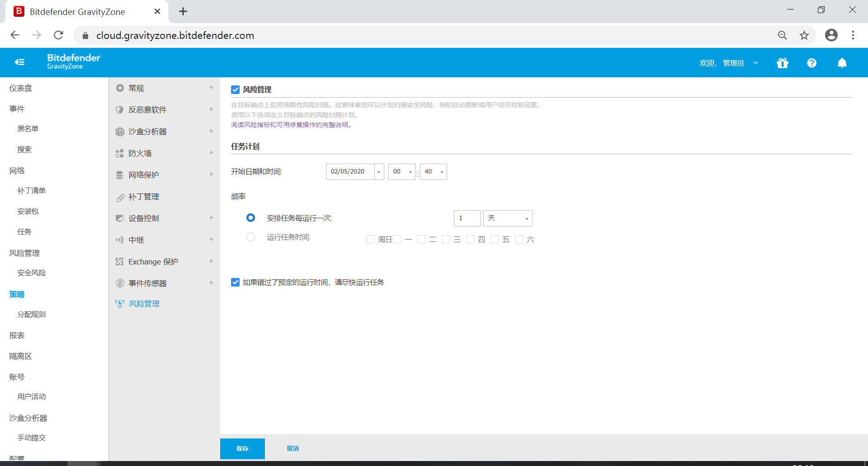Image resolution: width=868 pixels, height=466 pixels.
Task: Click the browser zoom magnifier icon
Action: coord(783,35)
